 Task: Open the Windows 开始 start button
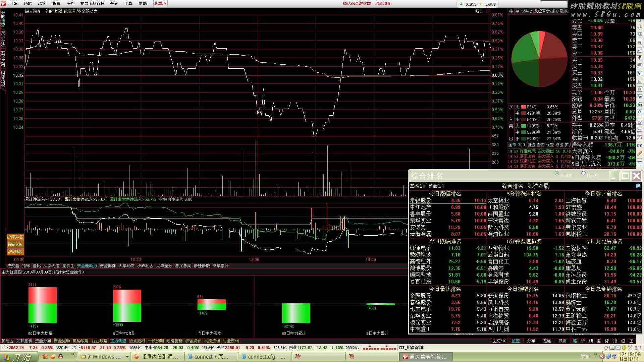click(19, 357)
